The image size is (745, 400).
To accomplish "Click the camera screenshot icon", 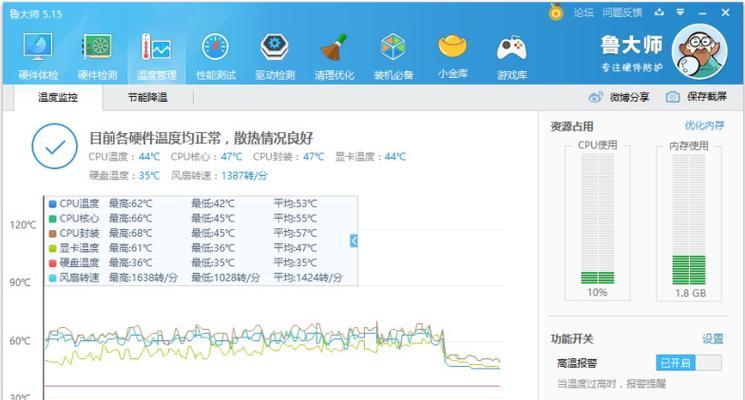I will click(672, 97).
